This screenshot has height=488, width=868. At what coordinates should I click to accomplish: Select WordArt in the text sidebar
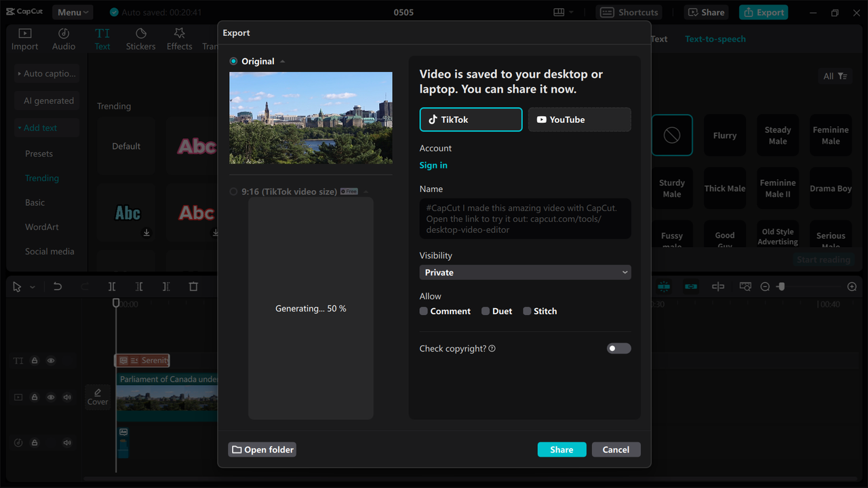[42, 227]
